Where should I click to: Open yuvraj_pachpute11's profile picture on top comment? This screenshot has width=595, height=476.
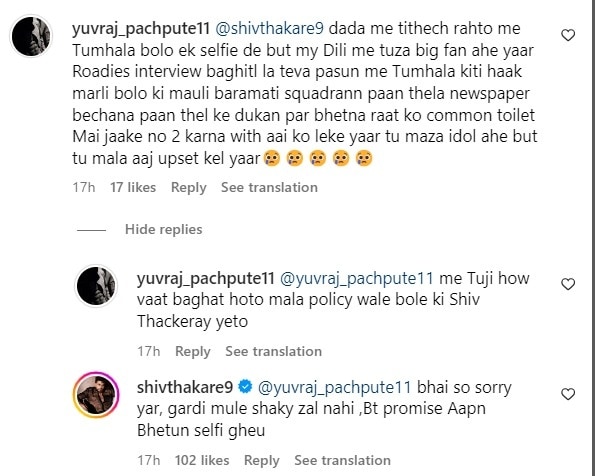pyautogui.click(x=31, y=36)
